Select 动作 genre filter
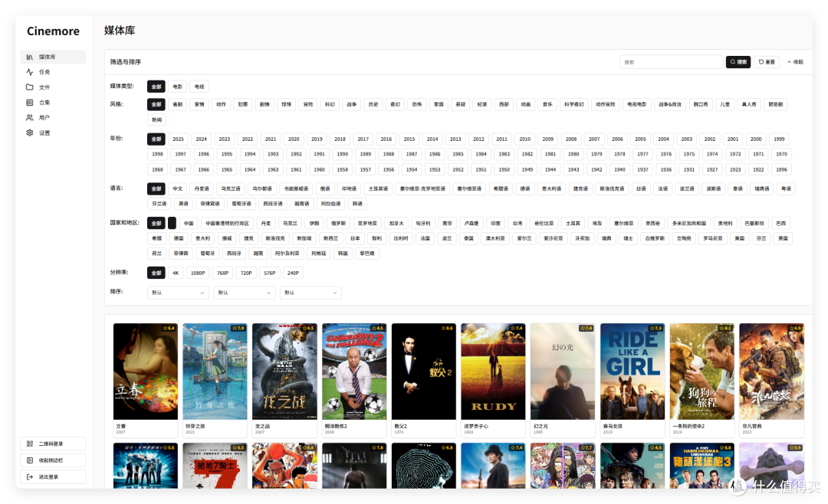This screenshot has height=504, width=828. point(221,104)
